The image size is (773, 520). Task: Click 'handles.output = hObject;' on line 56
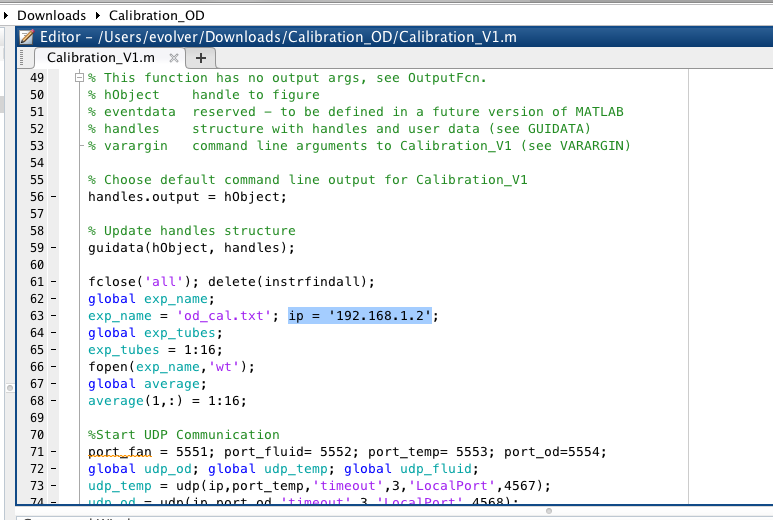coord(187,197)
